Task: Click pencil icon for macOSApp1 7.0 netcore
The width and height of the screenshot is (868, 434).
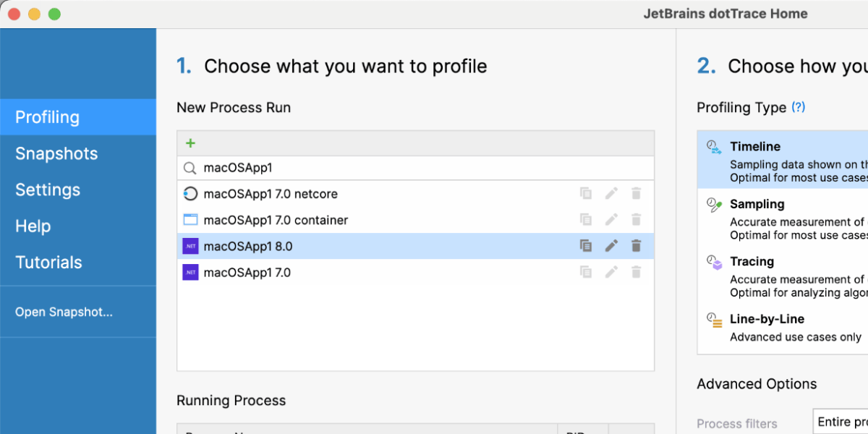Action: [611, 194]
